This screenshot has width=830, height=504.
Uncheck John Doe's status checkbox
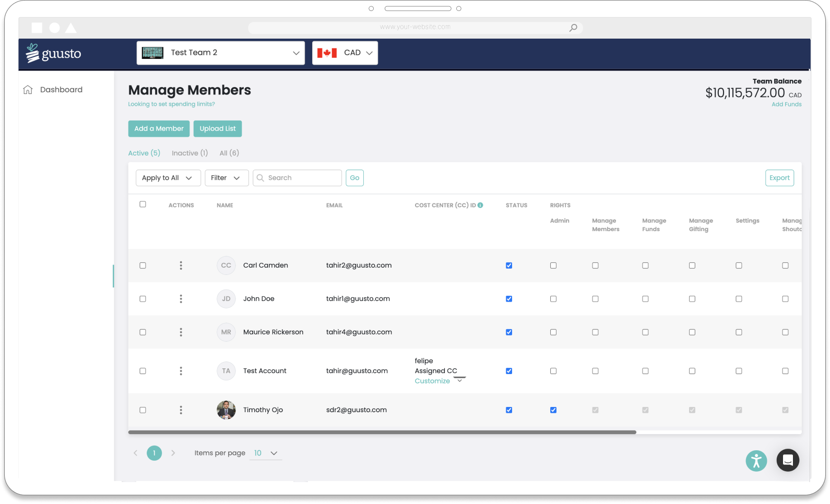click(509, 299)
